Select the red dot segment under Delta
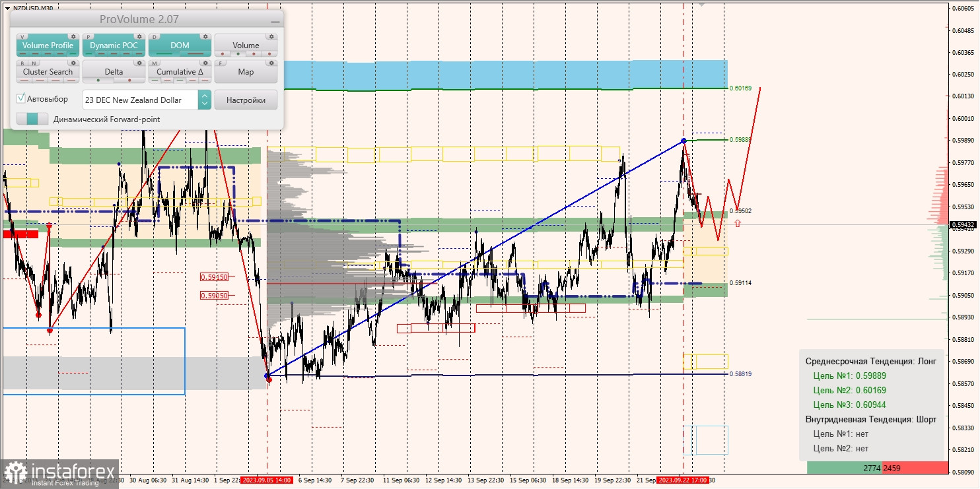This screenshot has height=489, width=980. coord(129,81)
